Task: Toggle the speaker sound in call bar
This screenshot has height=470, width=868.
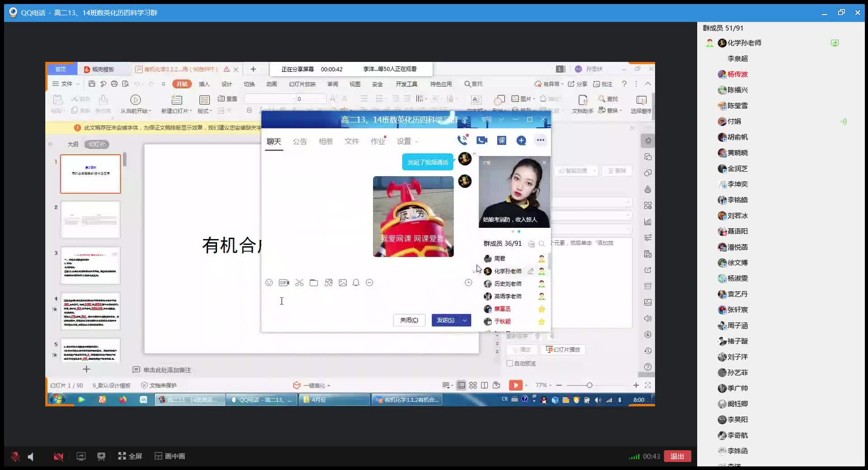Action: coord(31,456)
